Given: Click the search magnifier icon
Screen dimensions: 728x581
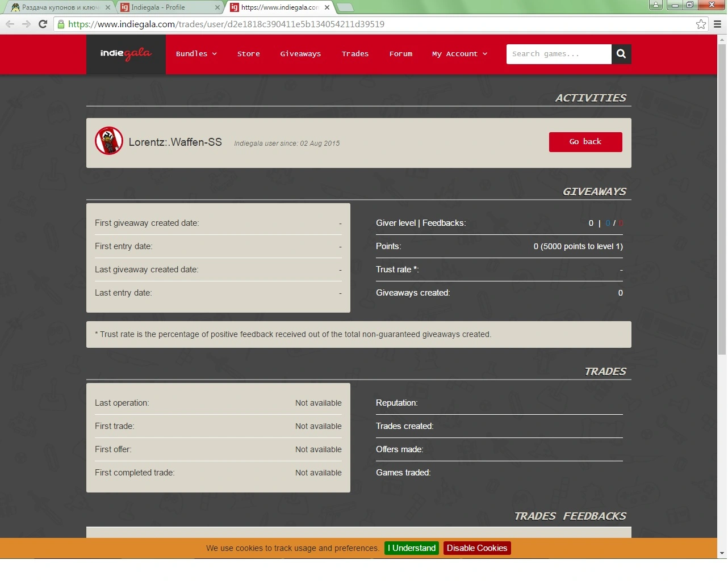Looking at the screenshot, I should pyautogui.click(x=621, y=54).
